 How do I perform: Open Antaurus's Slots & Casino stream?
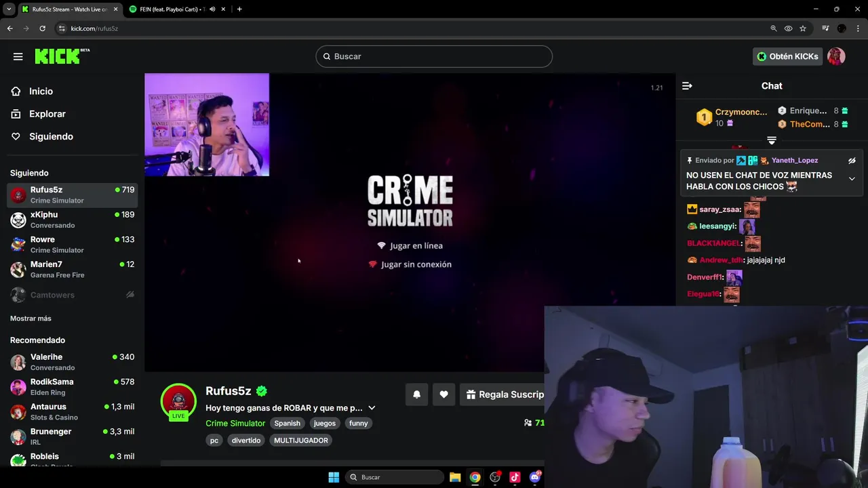tap(73, 411)
